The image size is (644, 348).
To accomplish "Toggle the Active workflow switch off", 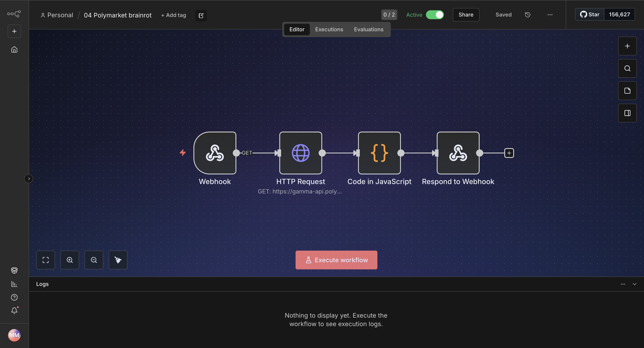I will coord(435,15).
